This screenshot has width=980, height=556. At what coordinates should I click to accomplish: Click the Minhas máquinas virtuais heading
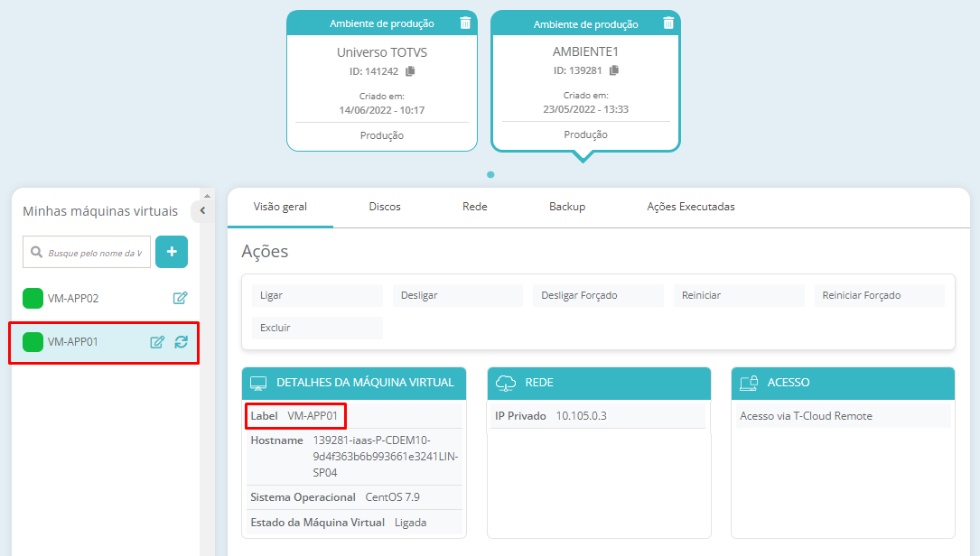coord(100,211)
